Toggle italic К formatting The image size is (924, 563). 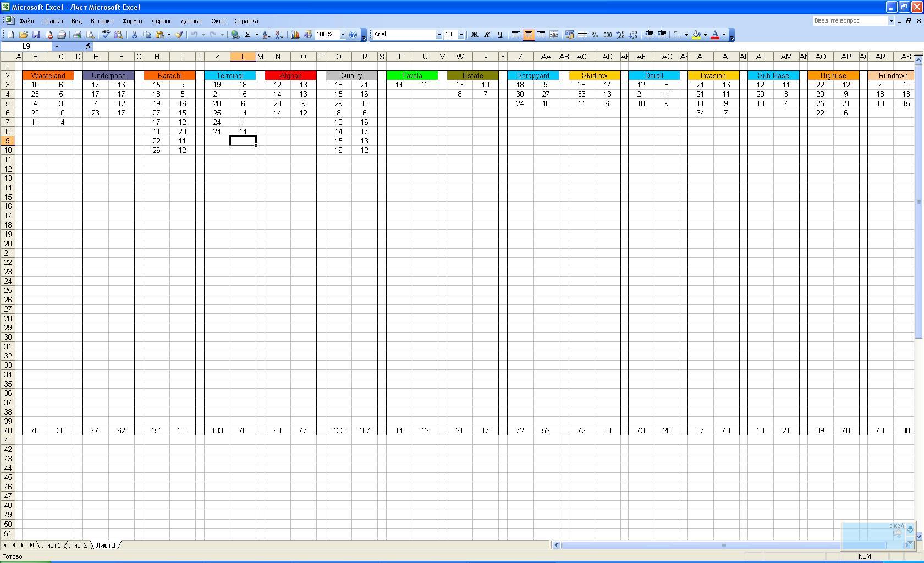pos(487,35)
